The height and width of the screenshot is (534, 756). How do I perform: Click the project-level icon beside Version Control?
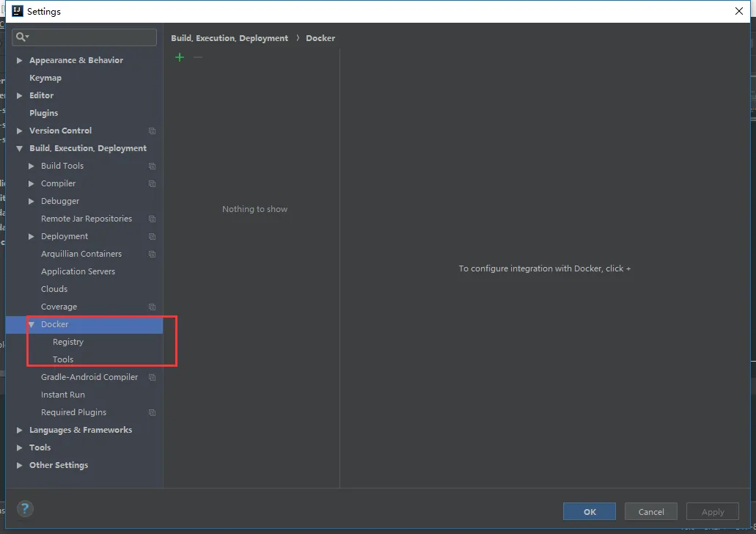152,131
